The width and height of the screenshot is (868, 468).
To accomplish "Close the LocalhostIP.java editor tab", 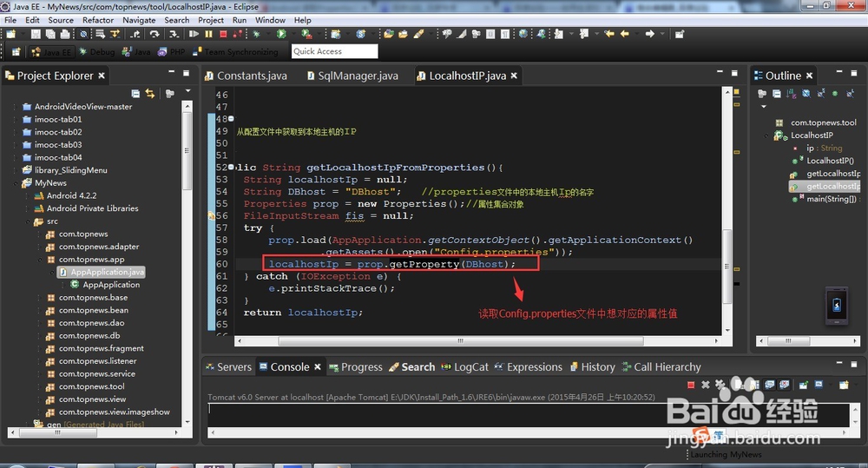I will pyautogui.click(x=514, y=76).
